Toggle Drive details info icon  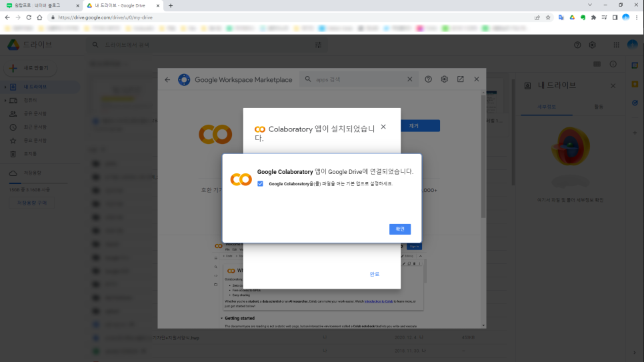pyautogui.click(x=613, y=64)
